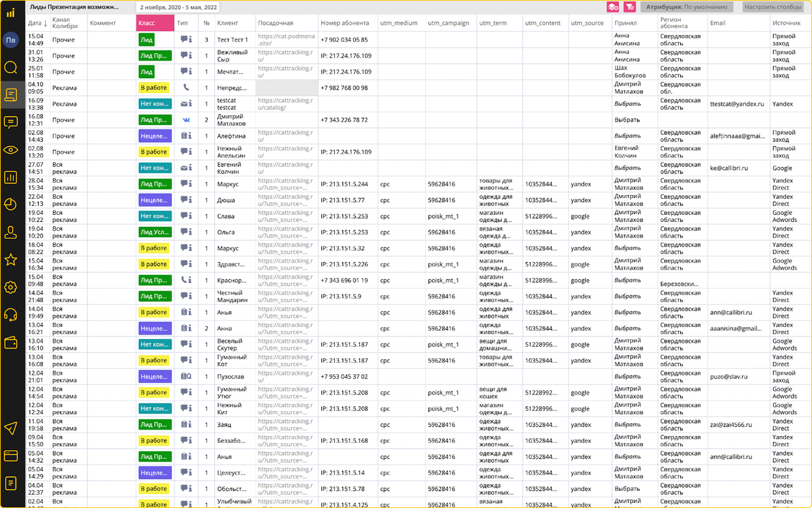Open the search magnifier in sidebar

click(11, 68)
